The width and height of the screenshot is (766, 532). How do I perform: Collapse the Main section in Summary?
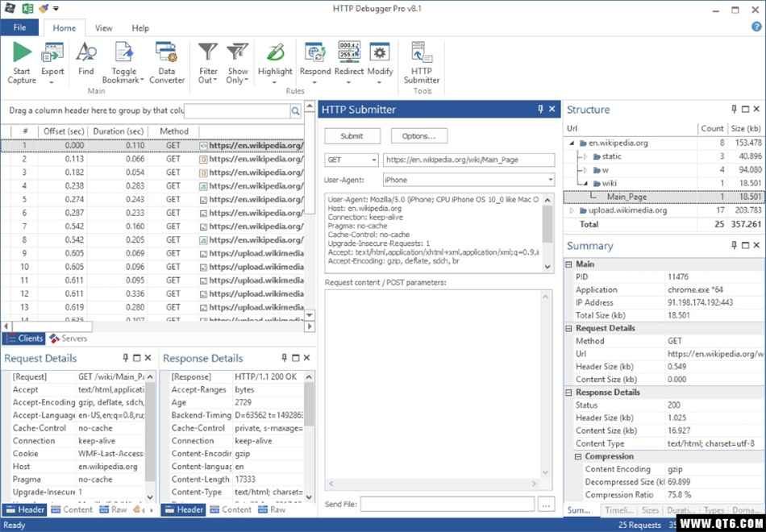[568, 264]
